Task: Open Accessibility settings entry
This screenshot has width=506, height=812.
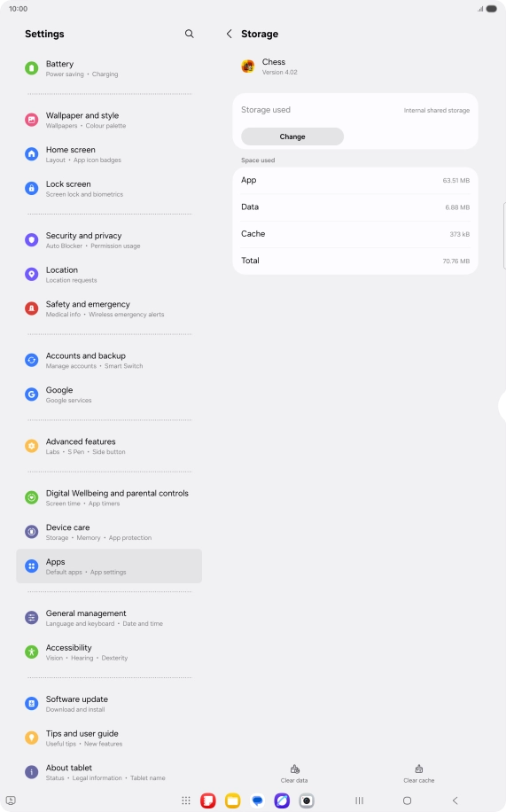Action: tap(109, 652)
